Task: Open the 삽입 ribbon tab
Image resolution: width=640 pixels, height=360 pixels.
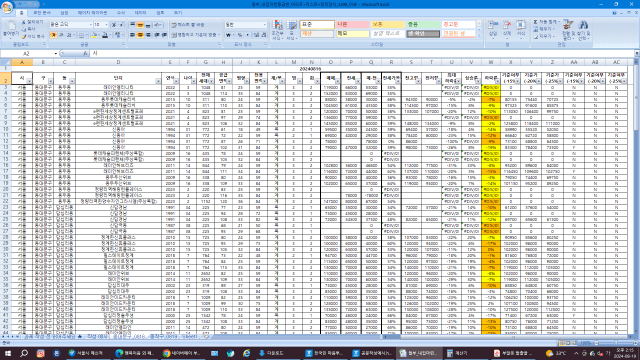Action: 64,13
